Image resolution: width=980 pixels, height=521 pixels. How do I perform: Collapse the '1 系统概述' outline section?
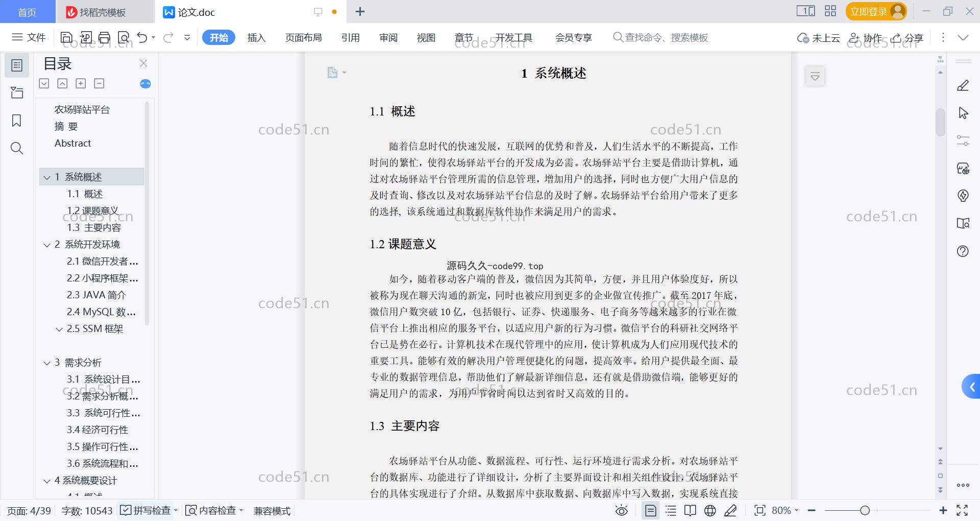point(47,177)
